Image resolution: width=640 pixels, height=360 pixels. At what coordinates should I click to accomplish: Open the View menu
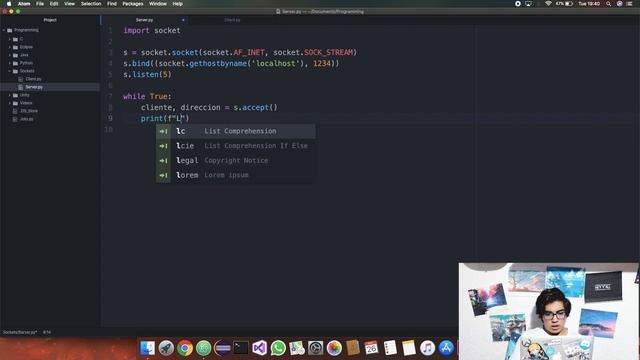click(69, 4)
